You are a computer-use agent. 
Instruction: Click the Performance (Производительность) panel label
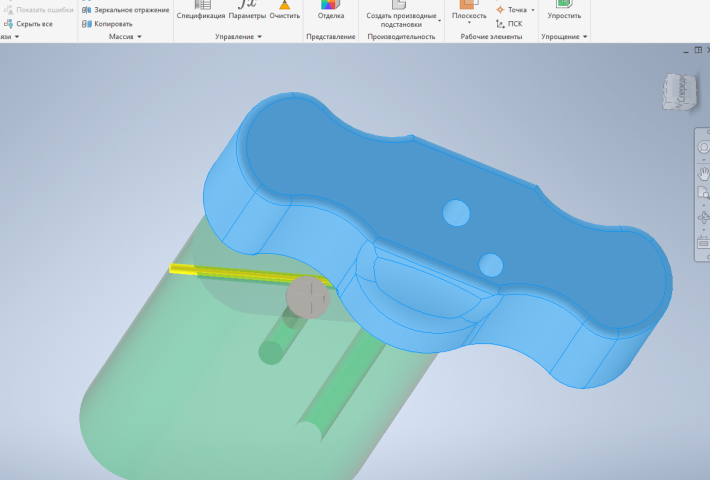point(401,37)
